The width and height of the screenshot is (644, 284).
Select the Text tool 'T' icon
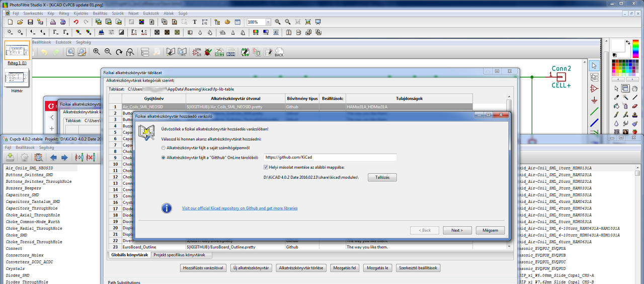tap(195, 22)
